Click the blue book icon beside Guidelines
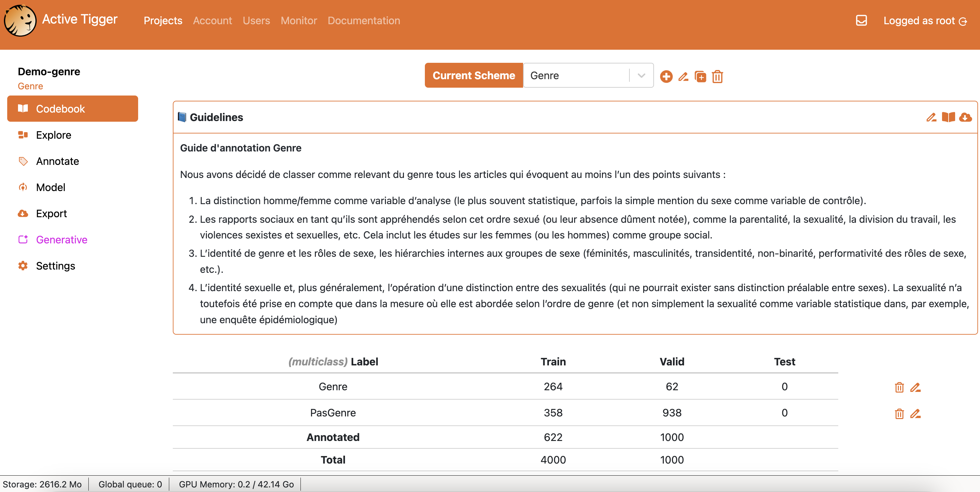 click(182, 117)
